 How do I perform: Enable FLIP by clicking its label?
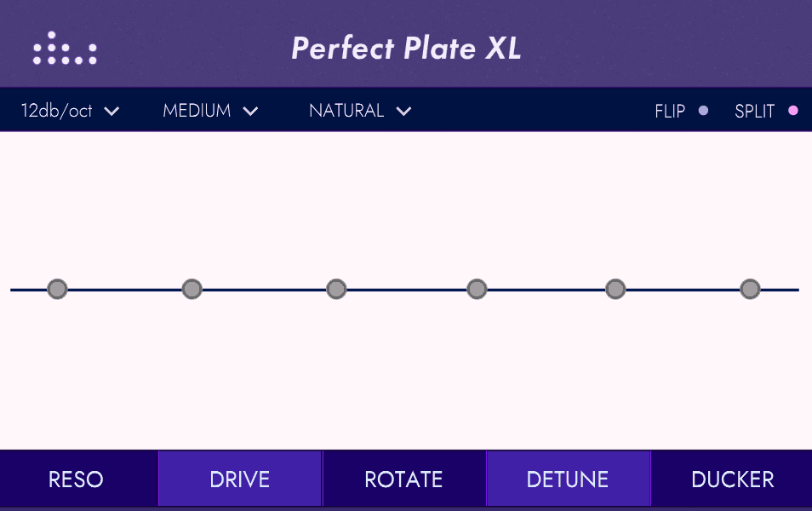coord(670,111)
